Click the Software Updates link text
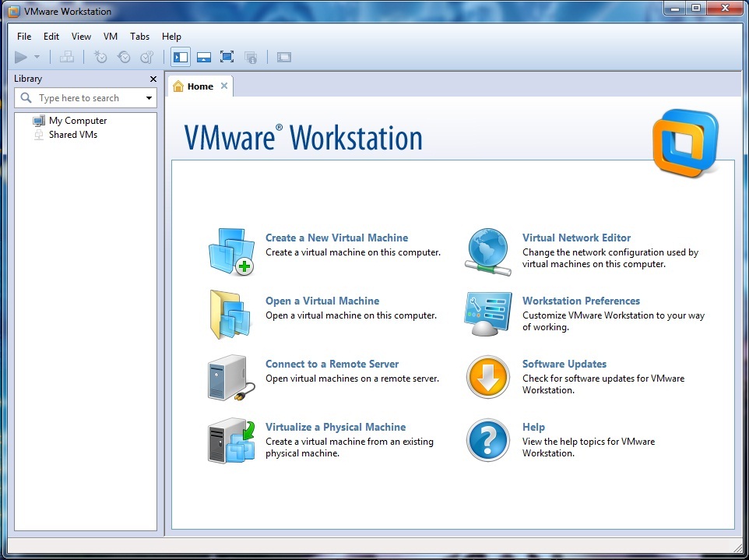The width and height of the screenshot is (749, 560). pos(564,364)
